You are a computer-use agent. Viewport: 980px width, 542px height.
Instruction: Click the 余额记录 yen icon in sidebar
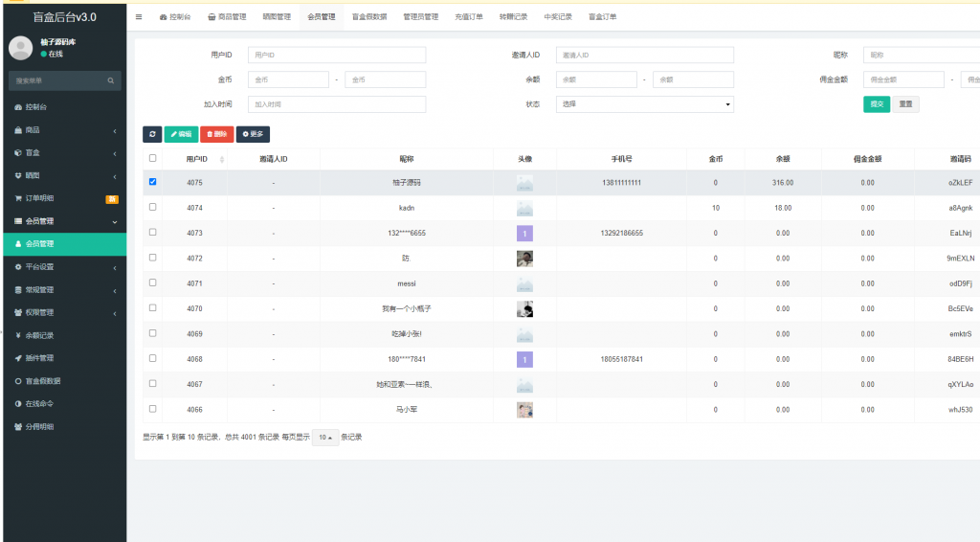[x=18, y=335]
